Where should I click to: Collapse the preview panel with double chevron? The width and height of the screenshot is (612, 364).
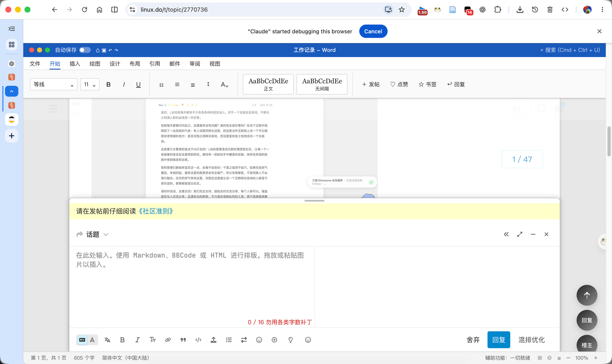(x=506, y=234)
